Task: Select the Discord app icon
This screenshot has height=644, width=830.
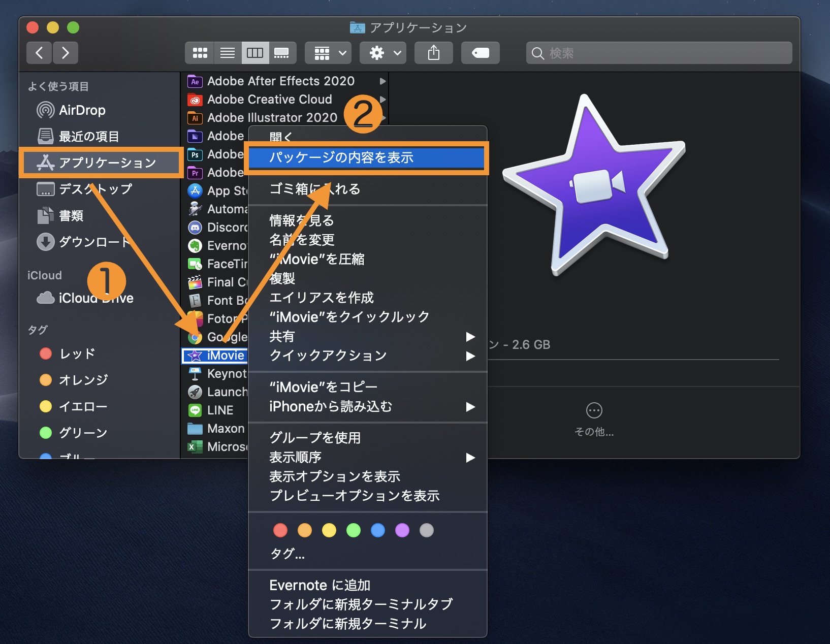Action: point(195,228)
